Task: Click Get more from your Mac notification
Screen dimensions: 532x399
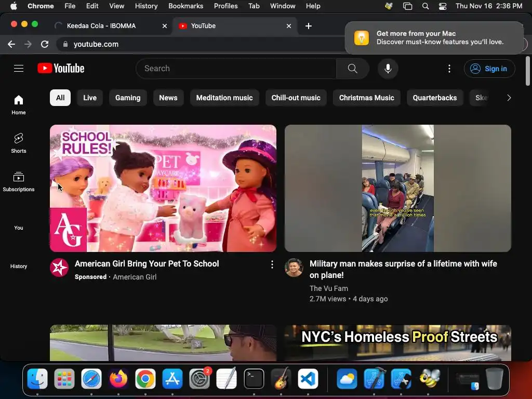Action: click(434, 37)
